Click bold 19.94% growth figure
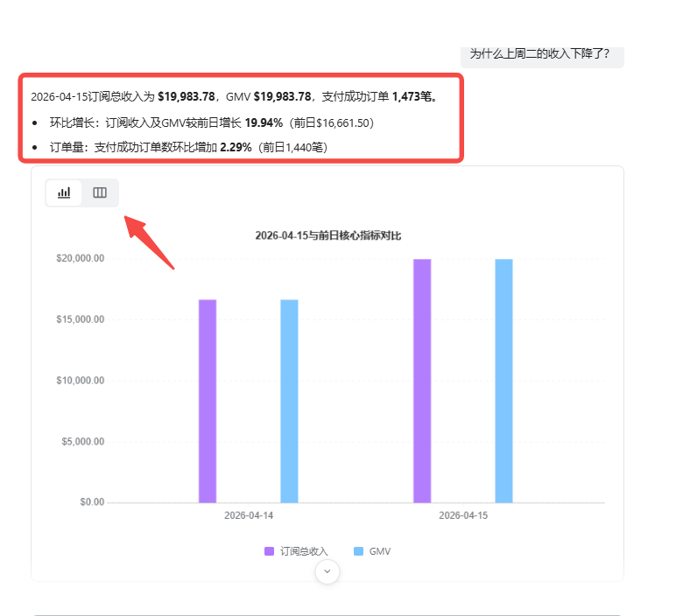This screenshot has height=616, width=676. pos(264,122)
